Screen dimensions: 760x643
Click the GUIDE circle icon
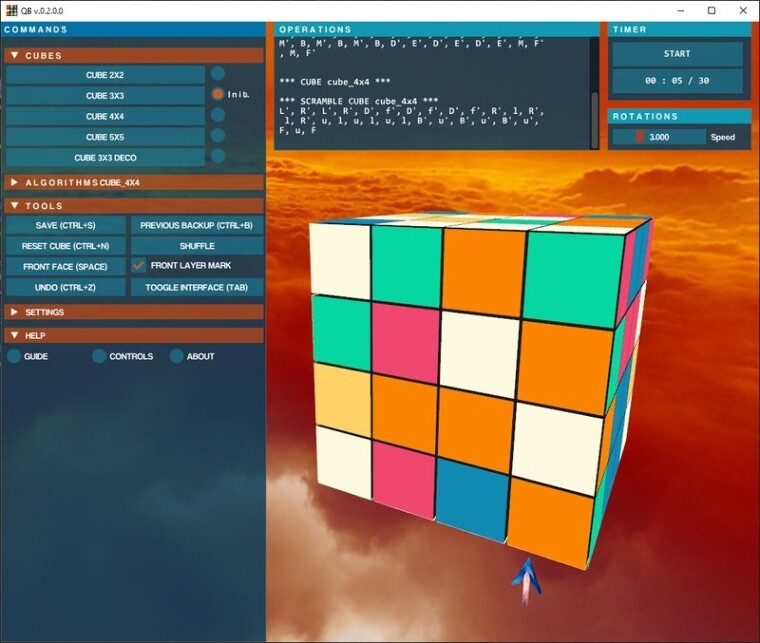14,356
